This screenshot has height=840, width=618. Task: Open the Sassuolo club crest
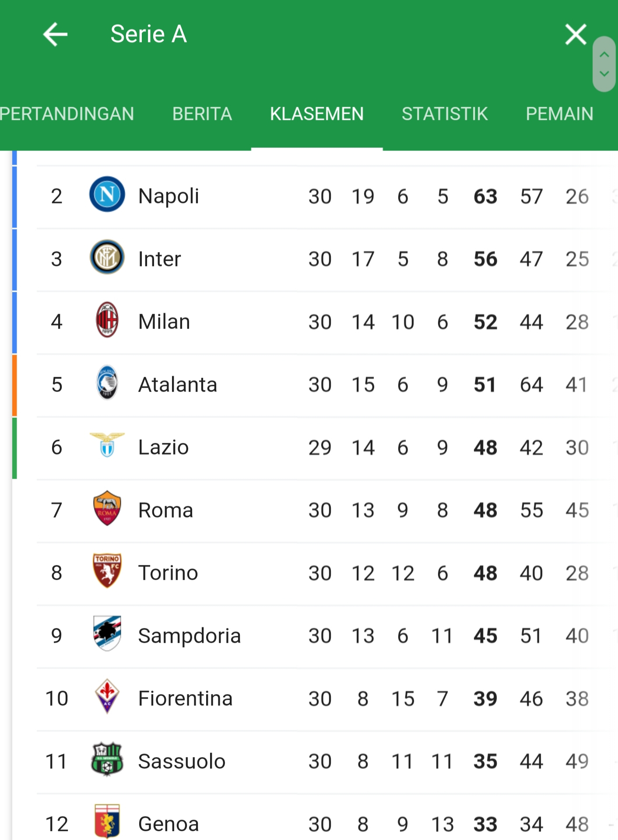coord(107,759)
